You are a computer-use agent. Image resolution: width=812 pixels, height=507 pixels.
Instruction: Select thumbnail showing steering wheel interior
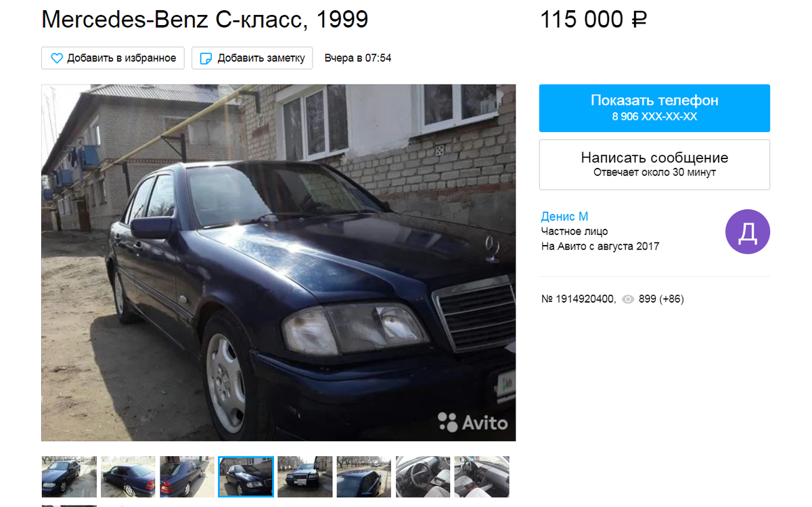tap(423, 477)
